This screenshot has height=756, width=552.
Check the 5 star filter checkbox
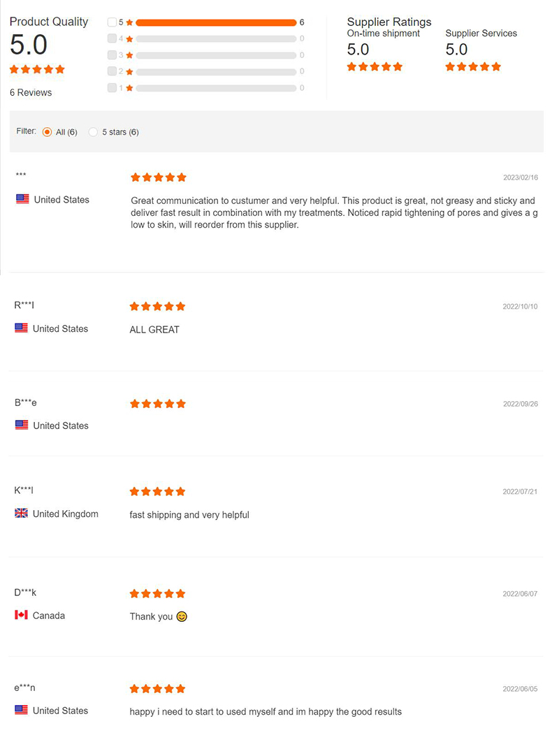[x=112, y=22]
